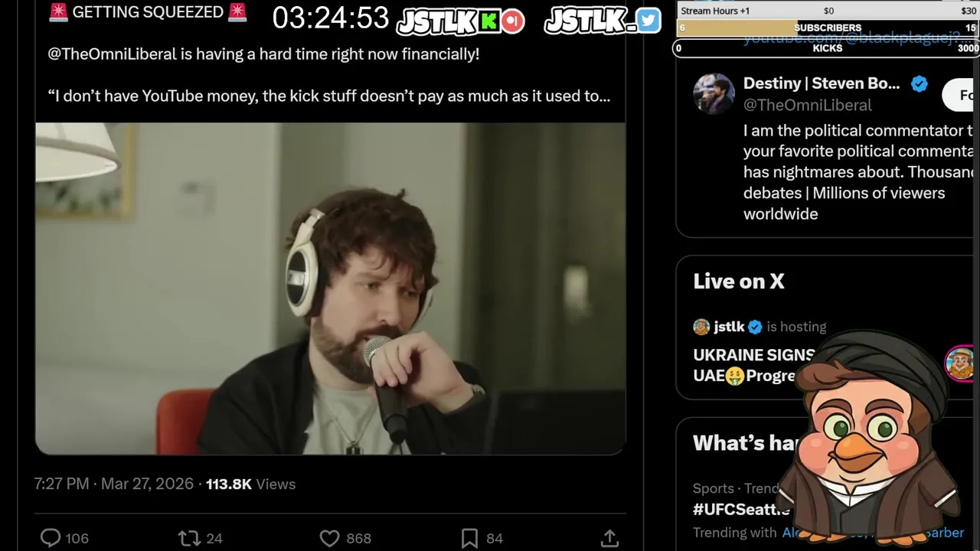Viewport: 980px width, 551px height.
Task: Open the share upload icon
Action: (609, 538)
